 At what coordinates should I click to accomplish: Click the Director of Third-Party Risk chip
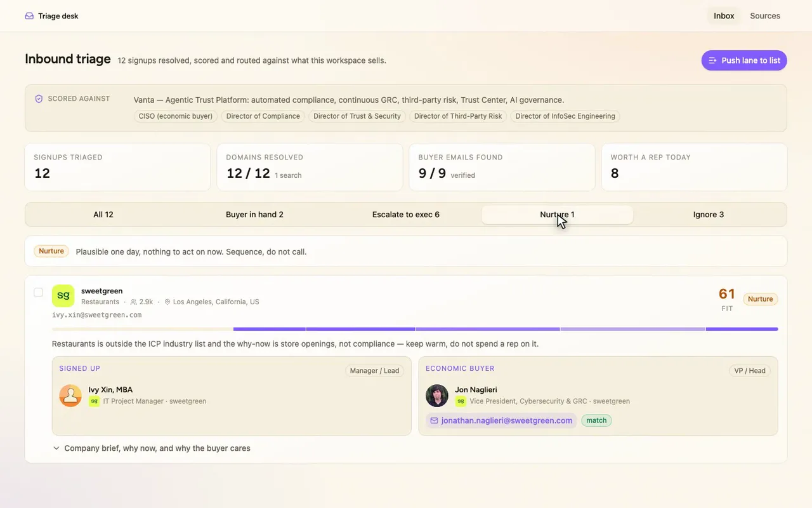(x=458, y=116)
